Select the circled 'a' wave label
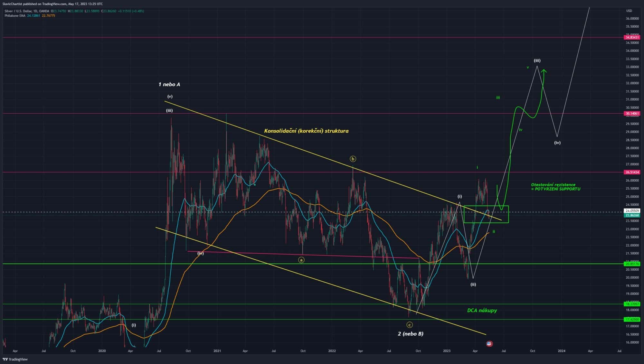The width and height of the screenshot is (644, 364). [301, 260]
